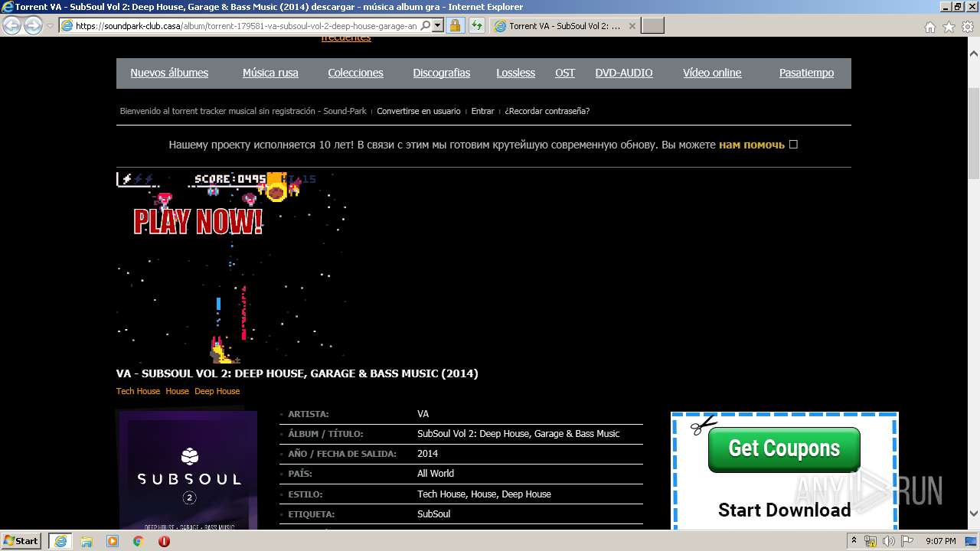This screenshot has height=551, width=980.
Task: Click the Convertirse en usuario link
Action: [419, 111]
